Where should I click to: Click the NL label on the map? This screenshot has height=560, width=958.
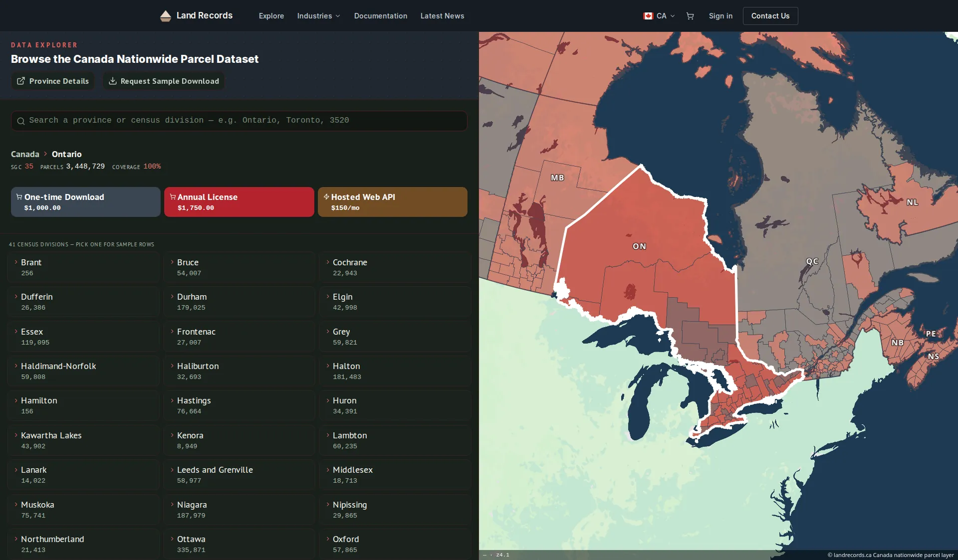click(912, 202)
